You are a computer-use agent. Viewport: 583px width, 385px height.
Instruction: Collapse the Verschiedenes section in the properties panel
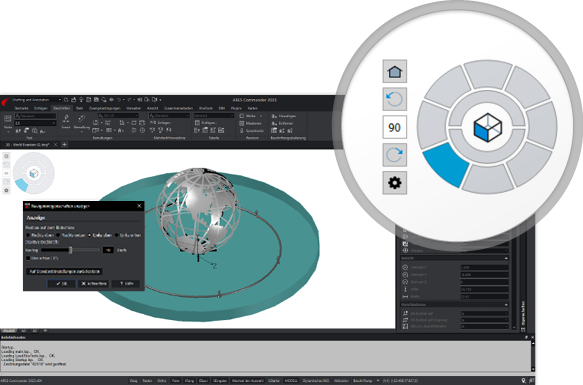tap(506, 305)
